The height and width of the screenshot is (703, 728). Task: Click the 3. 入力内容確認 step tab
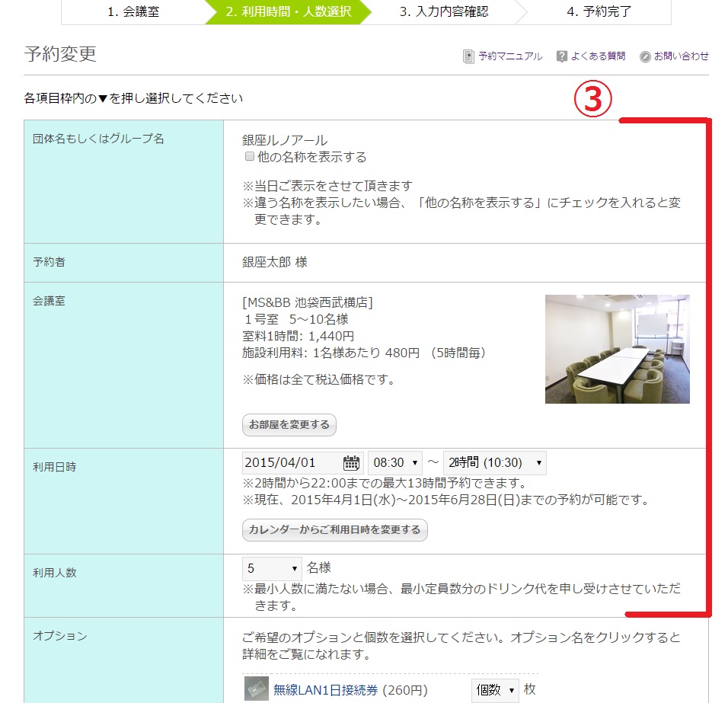click(443, 11)
